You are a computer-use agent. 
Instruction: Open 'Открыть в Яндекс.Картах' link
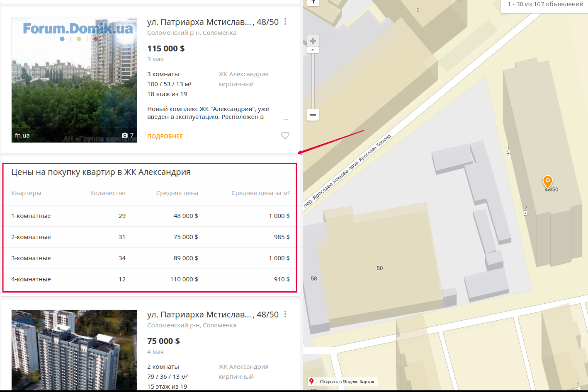tap(347, 382)
